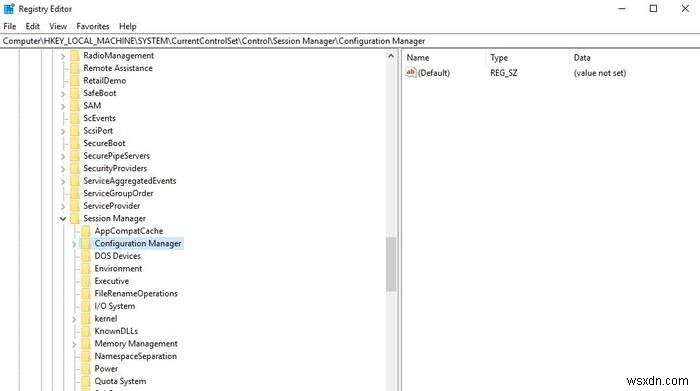Sort by the Data column header
The image size is (700, 391).
582,58
